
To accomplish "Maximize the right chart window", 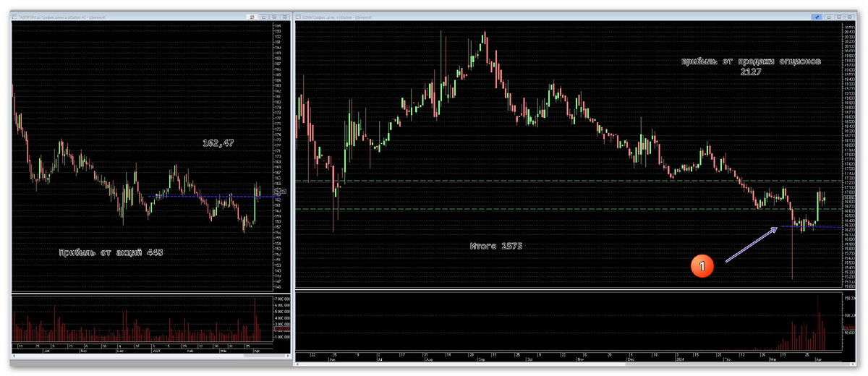I will pyautogui.click(x=839, y=17).
